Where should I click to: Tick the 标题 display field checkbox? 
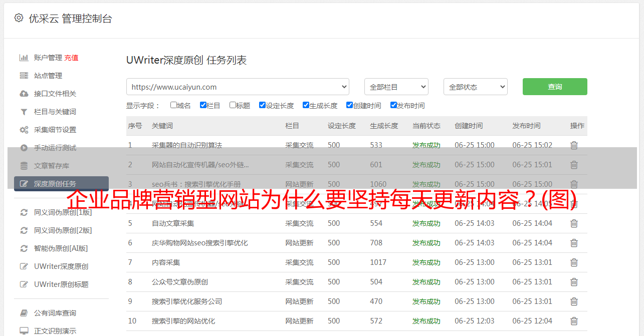[233, 105]
